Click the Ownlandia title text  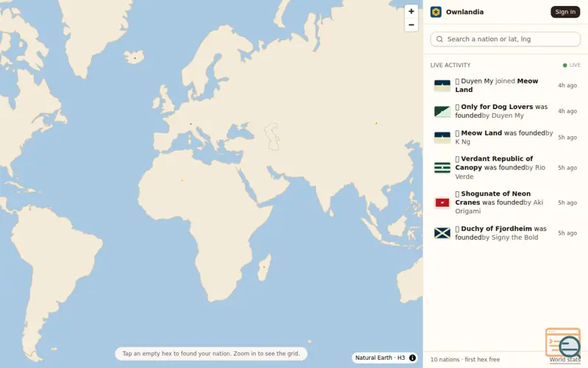pyautogui.click(x=465, y=12)
